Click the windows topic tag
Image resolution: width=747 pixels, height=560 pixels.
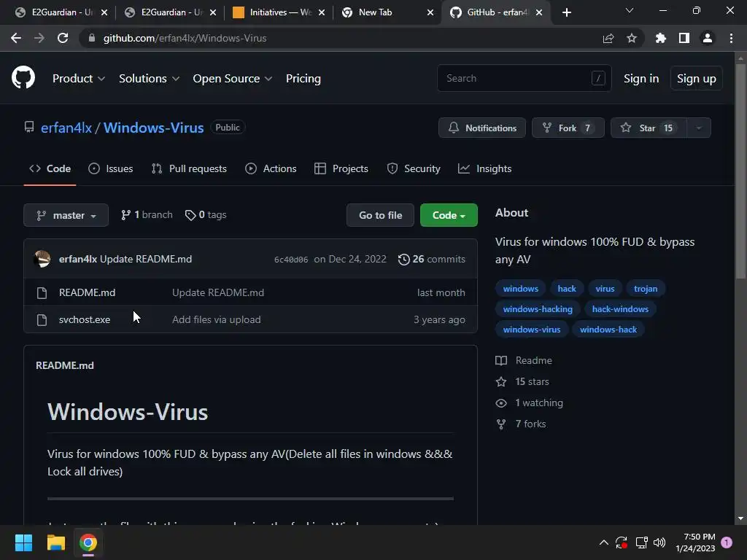point(521,289)
